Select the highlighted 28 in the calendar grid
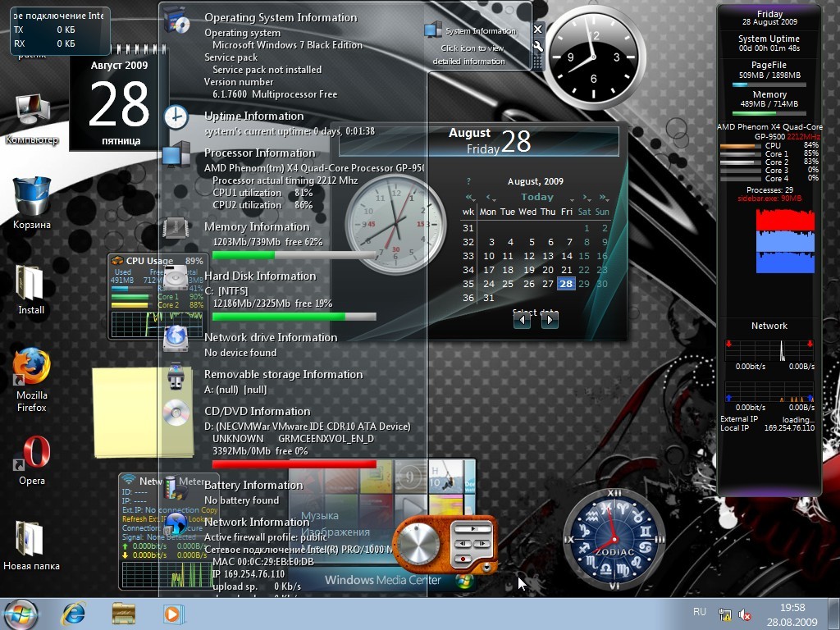Image resolution: width=840 pixels, height=630 pixels. tap(566, 283)
